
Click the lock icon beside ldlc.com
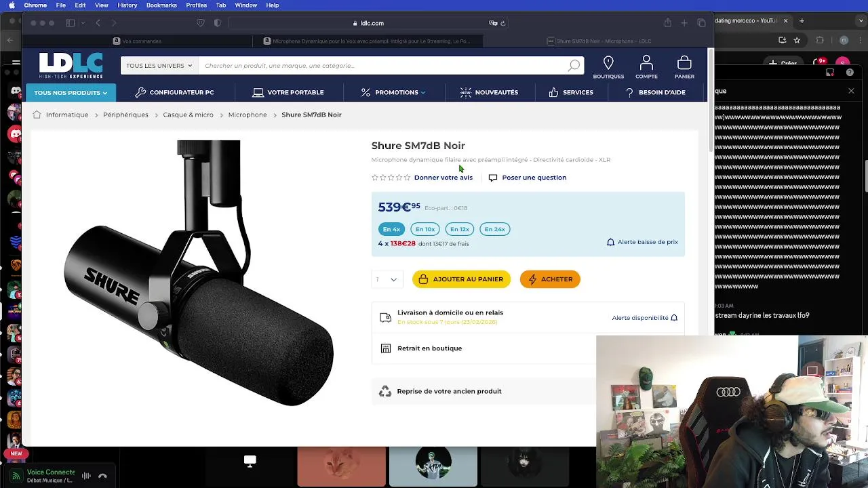pos(355,23)
